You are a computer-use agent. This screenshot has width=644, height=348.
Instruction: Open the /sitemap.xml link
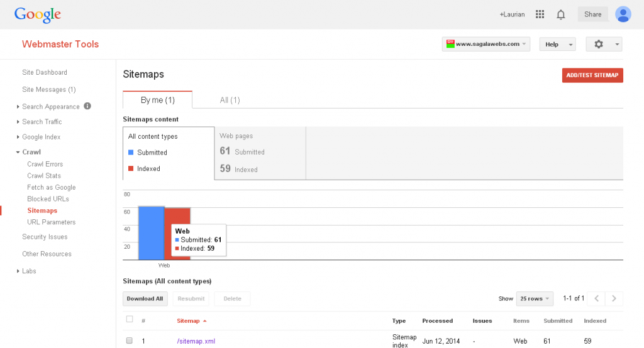[x=196, y=341]
